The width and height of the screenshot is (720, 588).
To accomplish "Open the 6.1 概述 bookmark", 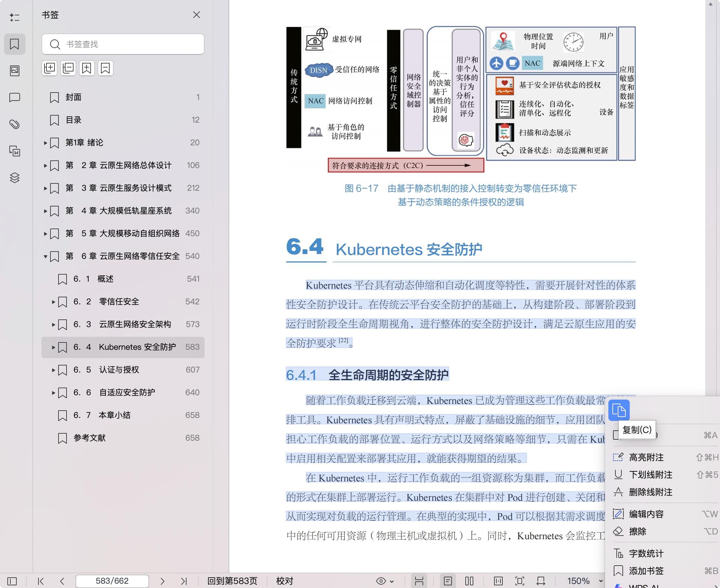I will pyautogui.click(x=123, y=279).
